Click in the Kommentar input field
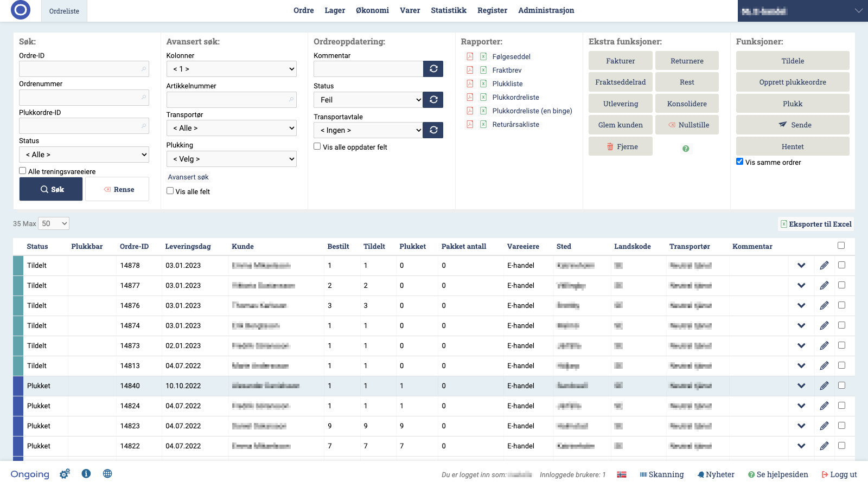Image resolution: width=868 pixels, height=488 pixels. (368, 69)
